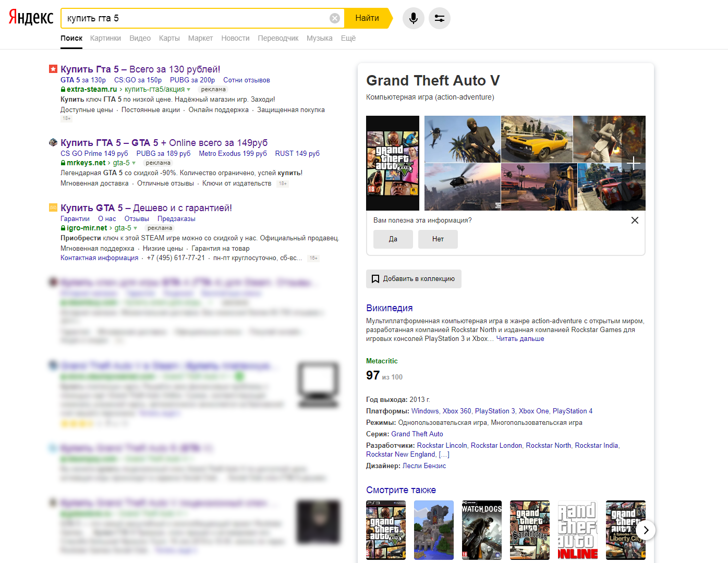Viewport: 728px width, 563px height.
Task: Open the Википедия link in the info panel
Action: 389,308
